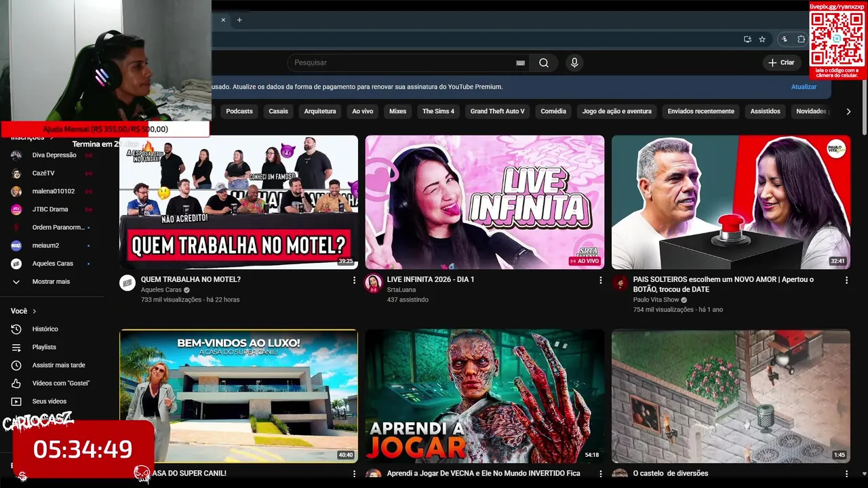Screen dimensions: 868x488
Task: Select the Podcasts filter chip
Action: (x=239, y=111)
